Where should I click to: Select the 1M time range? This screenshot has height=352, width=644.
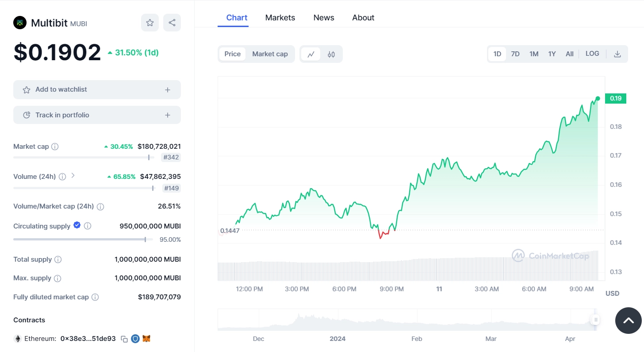tap(534, 54)
